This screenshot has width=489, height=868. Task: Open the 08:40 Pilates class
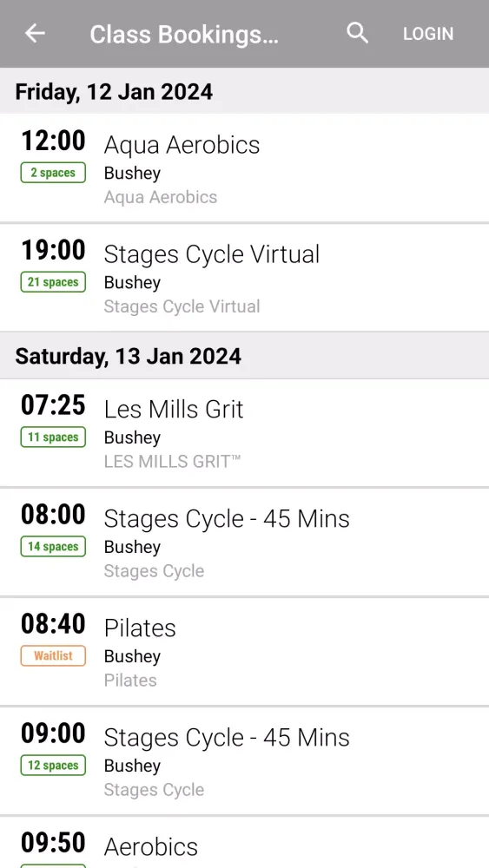click(x=244, y=652)
